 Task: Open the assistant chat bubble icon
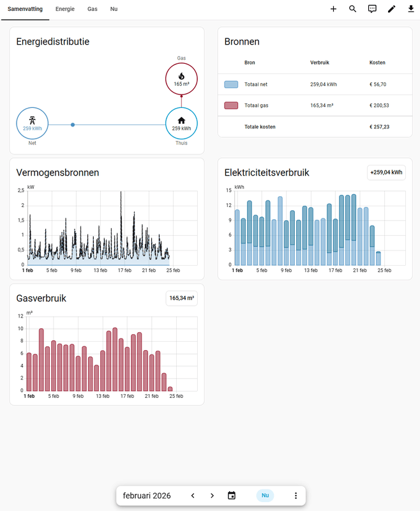[x=372, y=9]
